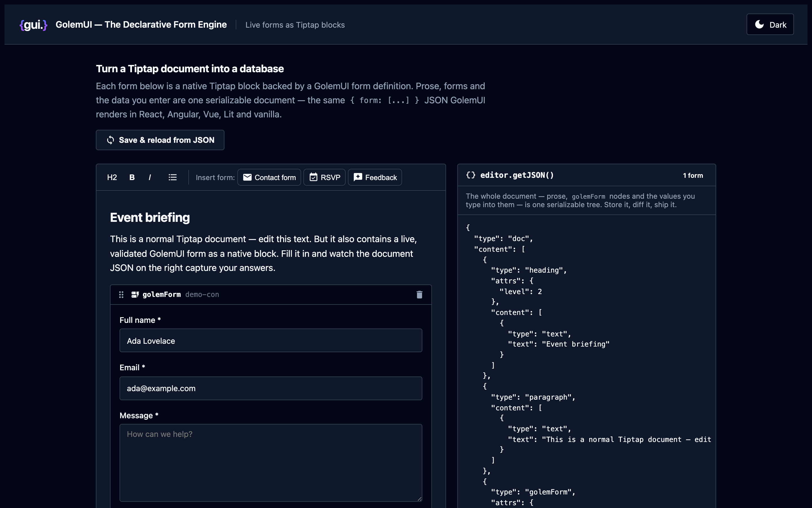
Task: Click the JSON line '"type": "golemForm"'
Action: click(x=533, y=492)
